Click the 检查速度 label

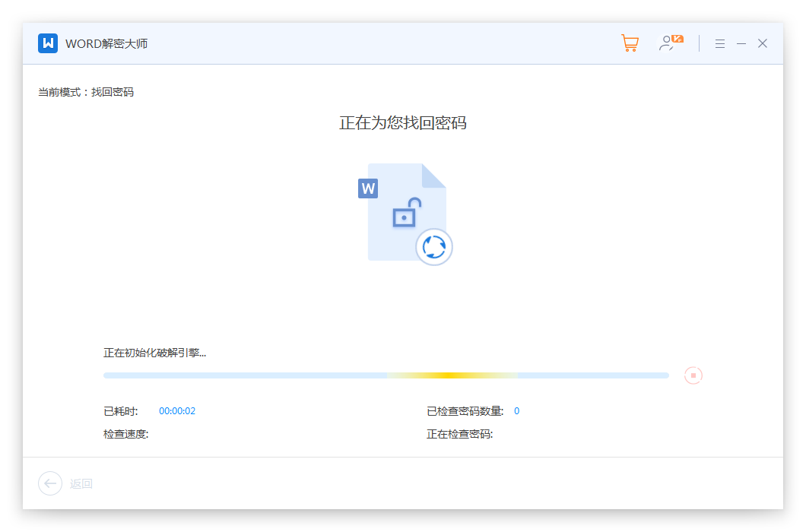pyautogui.click(x=126, y=434)
